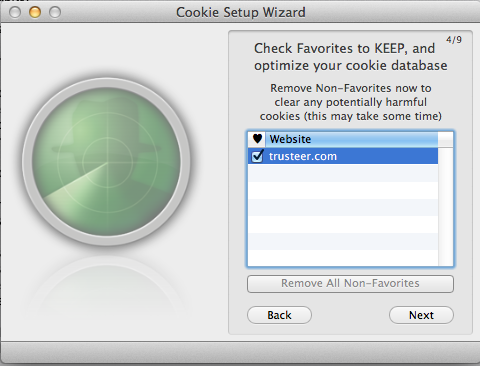The height and width of the screenshot is (366, 480).
Task: Minimize window with the yellow button
Action: tap(35, 12)
